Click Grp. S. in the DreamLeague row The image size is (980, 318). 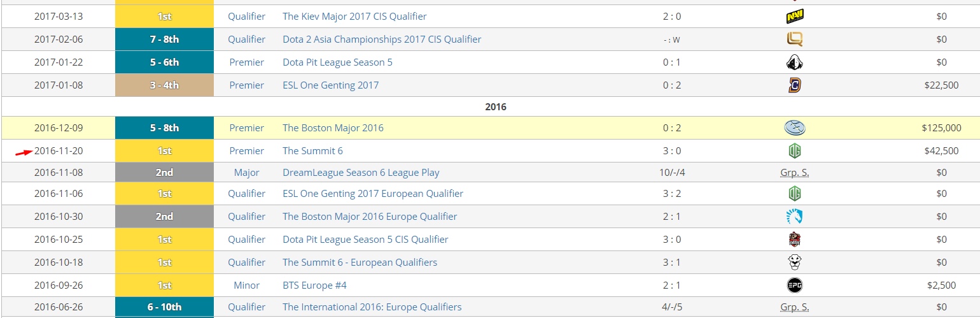[794, 173]
